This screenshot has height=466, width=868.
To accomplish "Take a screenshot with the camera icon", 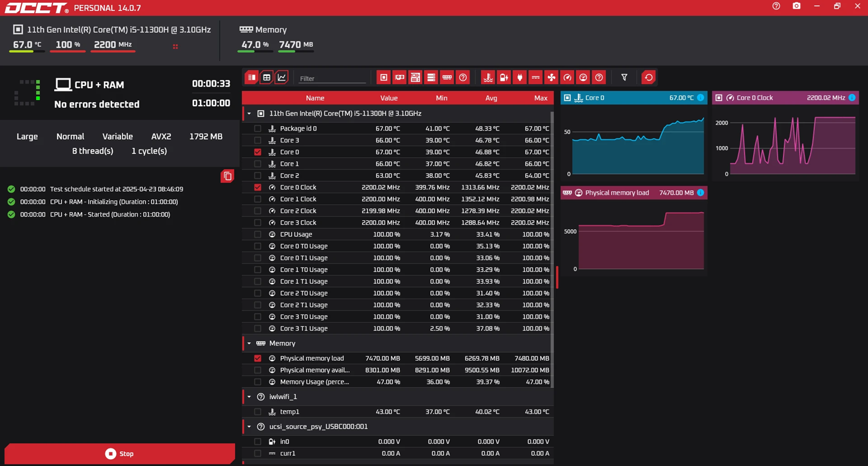I will coord(796,6).
